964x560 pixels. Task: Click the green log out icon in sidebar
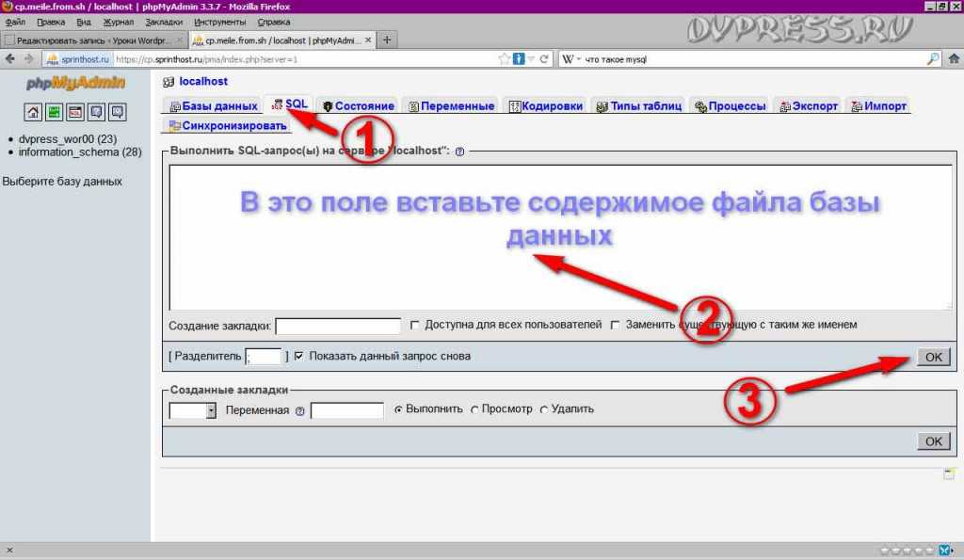click(x=54, y=112)
